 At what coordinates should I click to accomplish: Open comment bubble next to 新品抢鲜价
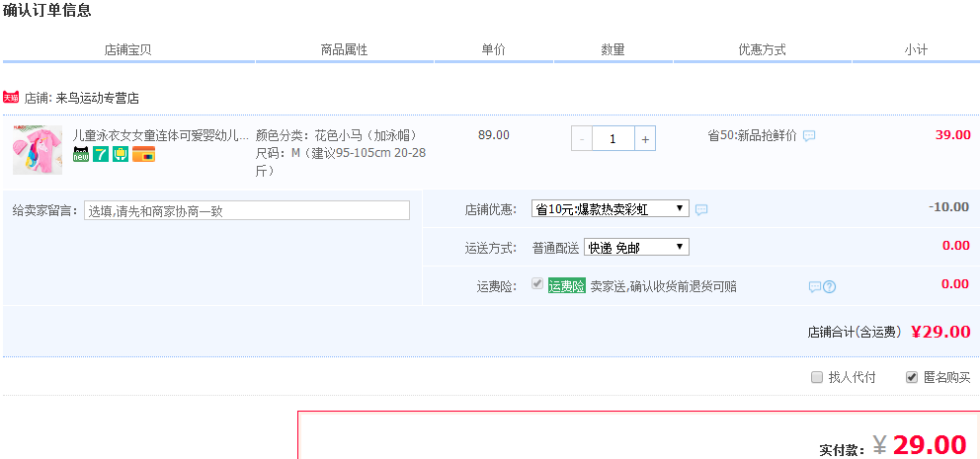point(809,135)
